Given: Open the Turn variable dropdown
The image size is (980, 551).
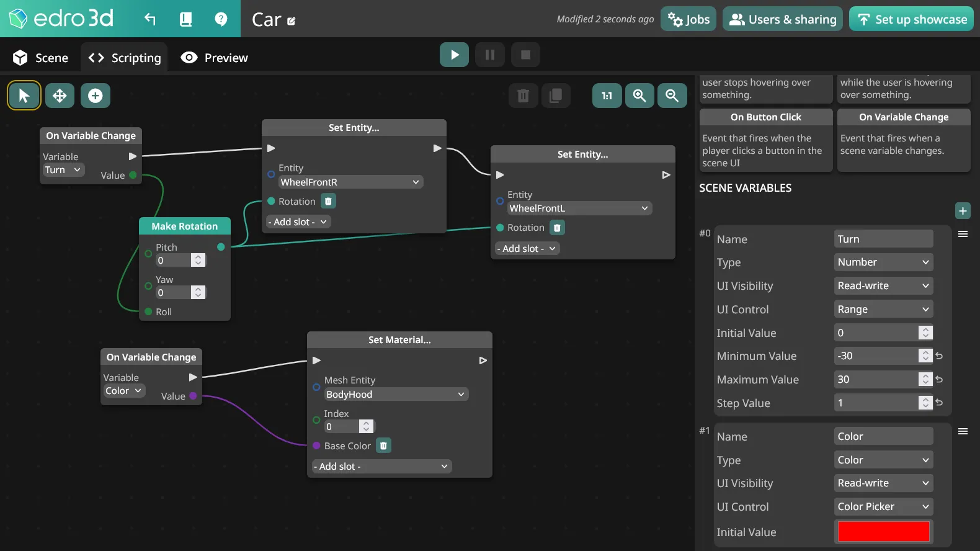Looking at the screenshot, I should coord(63,170).
